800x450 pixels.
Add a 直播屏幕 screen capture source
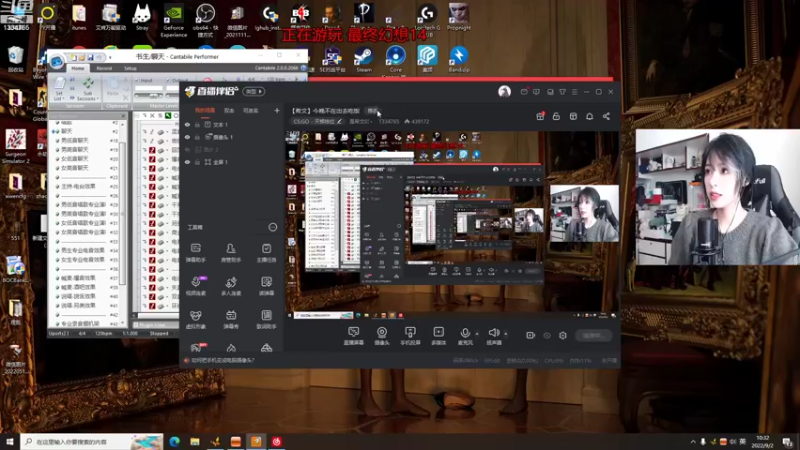(354, 336)
